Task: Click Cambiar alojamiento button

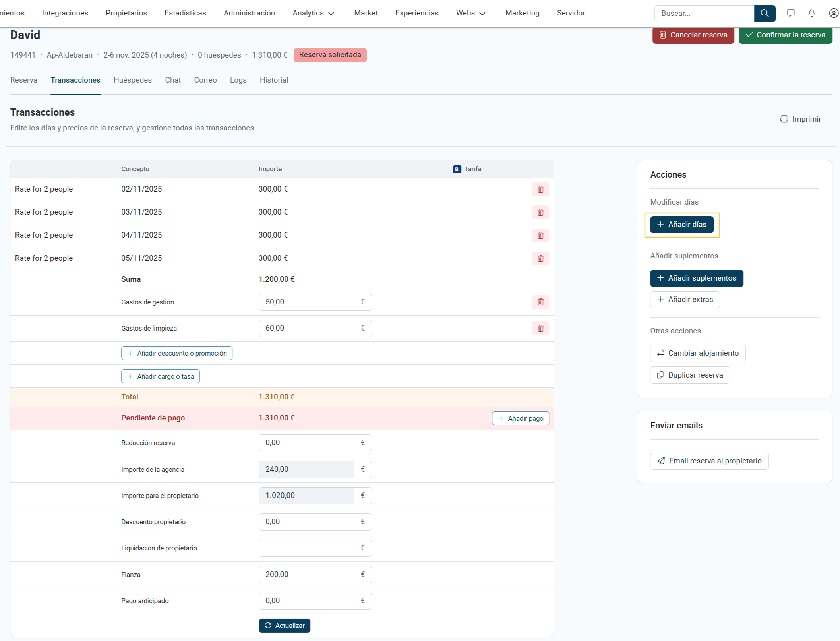Action: (698, 353)
